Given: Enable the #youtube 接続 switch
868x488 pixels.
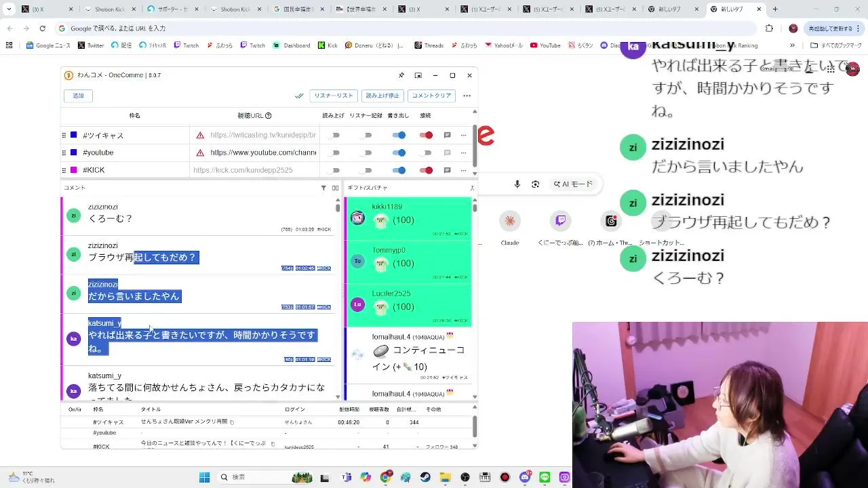Looking at the screenshot, I should pos(426,153).
